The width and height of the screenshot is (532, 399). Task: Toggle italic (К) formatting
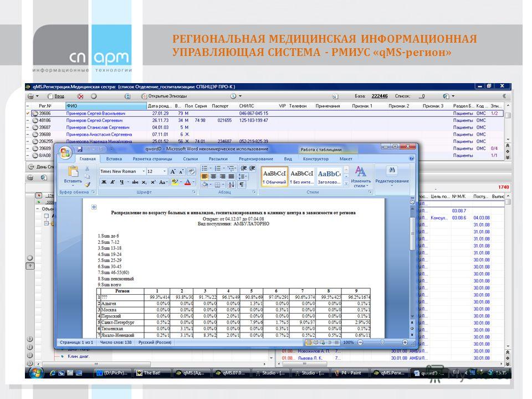click(112, 182)
